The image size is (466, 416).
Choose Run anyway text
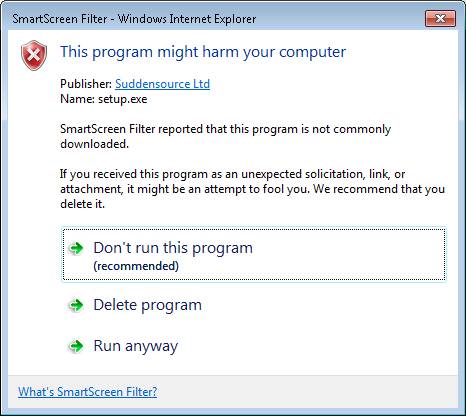[136, 346]
